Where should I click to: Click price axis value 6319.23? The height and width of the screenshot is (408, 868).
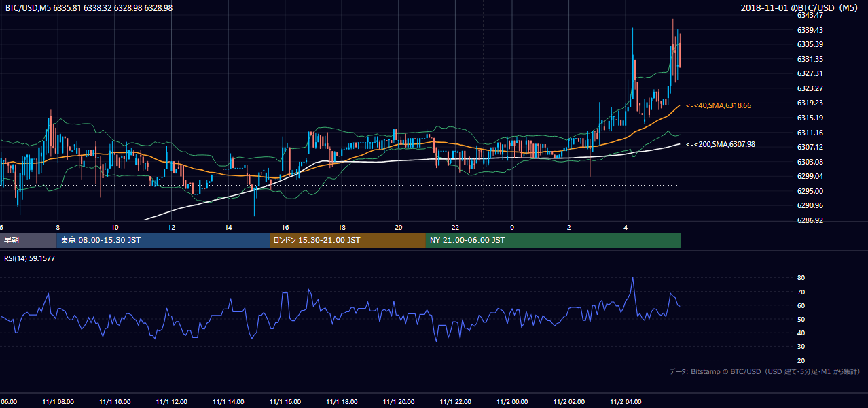[810, 103]
